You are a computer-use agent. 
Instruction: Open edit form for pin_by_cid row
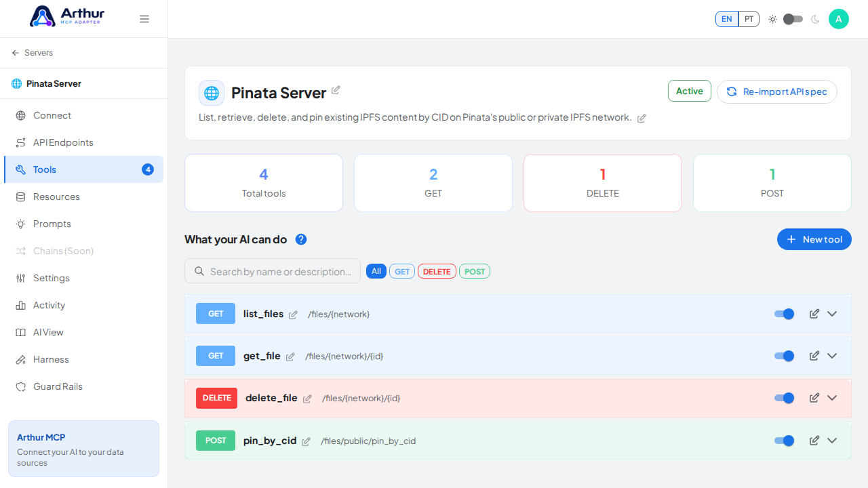tap(814, 441)
